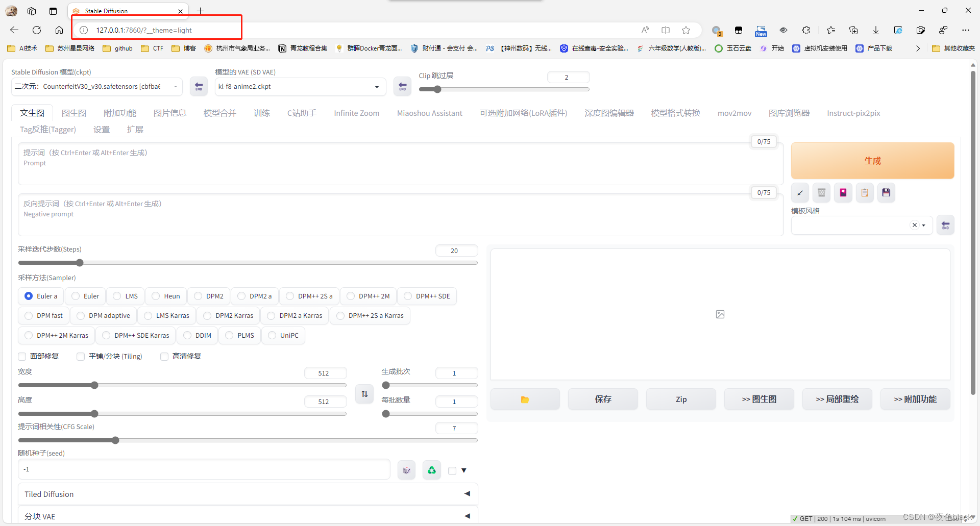Go to browser home page icon

tap(59, 30)
